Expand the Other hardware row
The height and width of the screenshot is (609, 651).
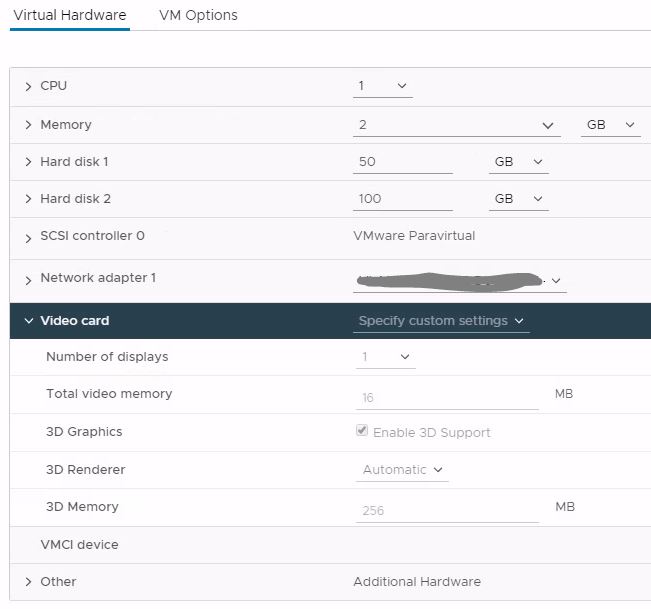point(28,581)
